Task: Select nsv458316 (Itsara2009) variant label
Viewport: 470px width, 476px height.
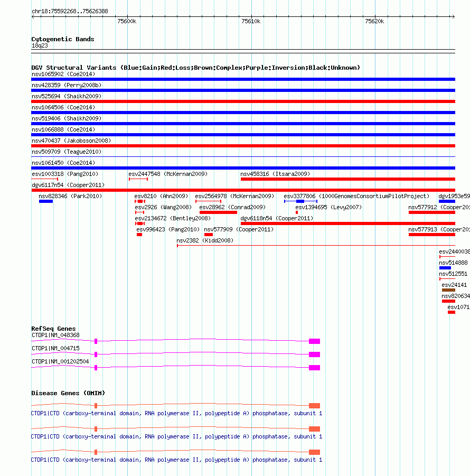Action: coord(275,174)
